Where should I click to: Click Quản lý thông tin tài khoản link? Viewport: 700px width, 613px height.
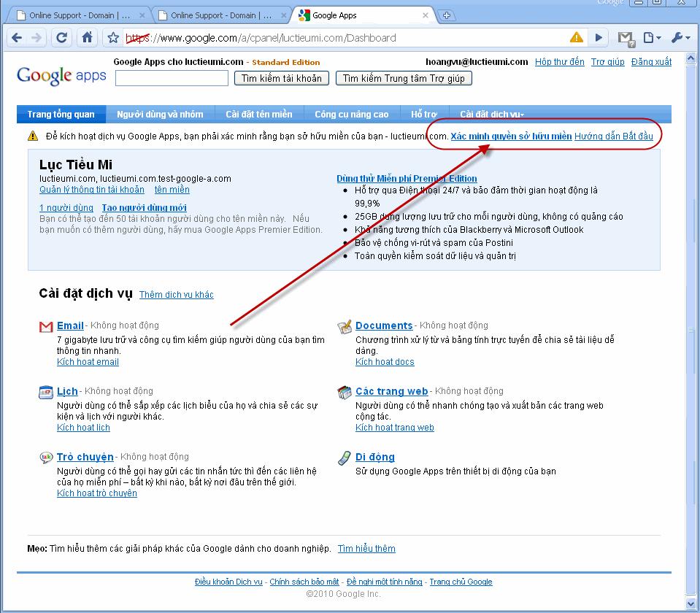(92, 190)
